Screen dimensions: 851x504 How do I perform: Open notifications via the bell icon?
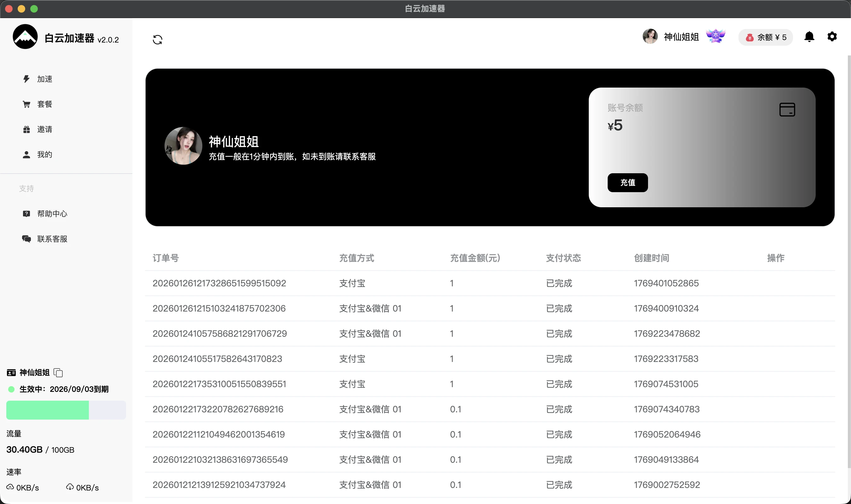click(809, 37)
